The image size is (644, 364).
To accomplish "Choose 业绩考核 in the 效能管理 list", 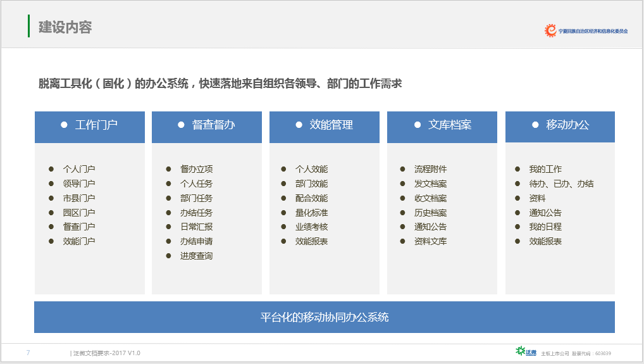I will [311, 227].
